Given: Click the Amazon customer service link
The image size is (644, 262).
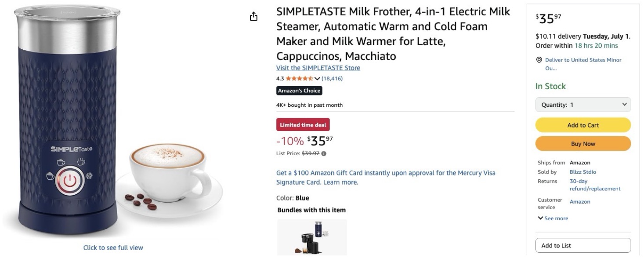Looking at the screenshot, I should pos(580,202).
